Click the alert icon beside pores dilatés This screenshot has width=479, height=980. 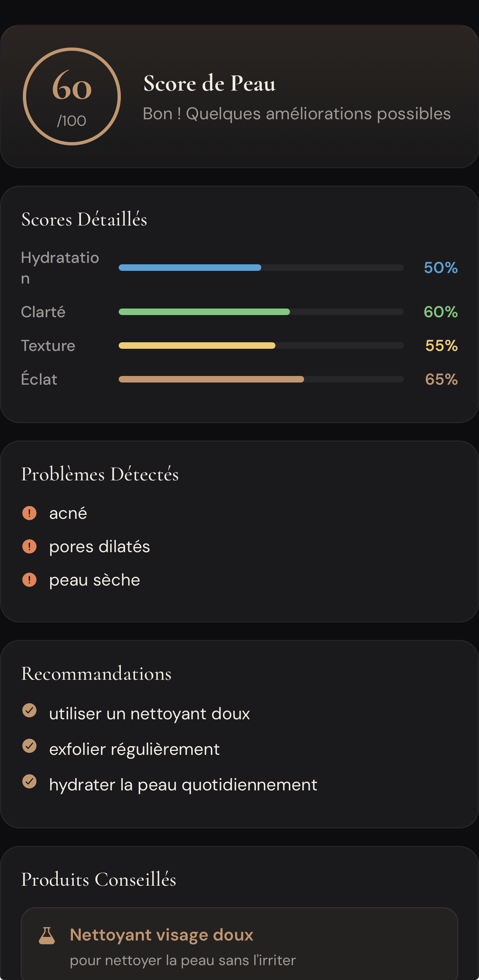pyautogui.click(x=29, y=546)
